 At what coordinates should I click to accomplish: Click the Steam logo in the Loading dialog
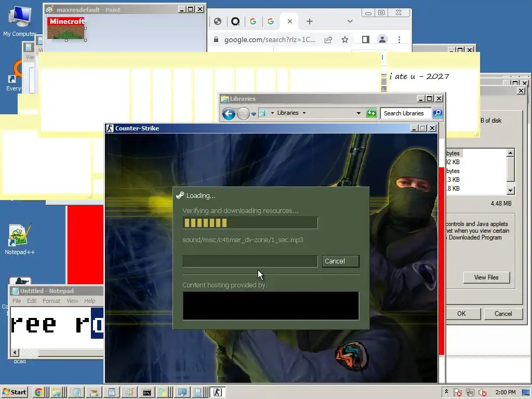[x=180, y=195]
